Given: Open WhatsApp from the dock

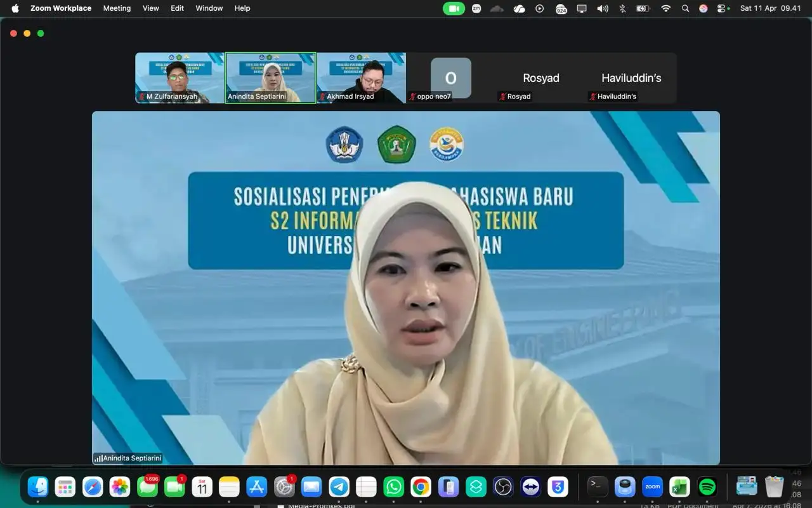Looking at the screenshot, I should point(393,487).
